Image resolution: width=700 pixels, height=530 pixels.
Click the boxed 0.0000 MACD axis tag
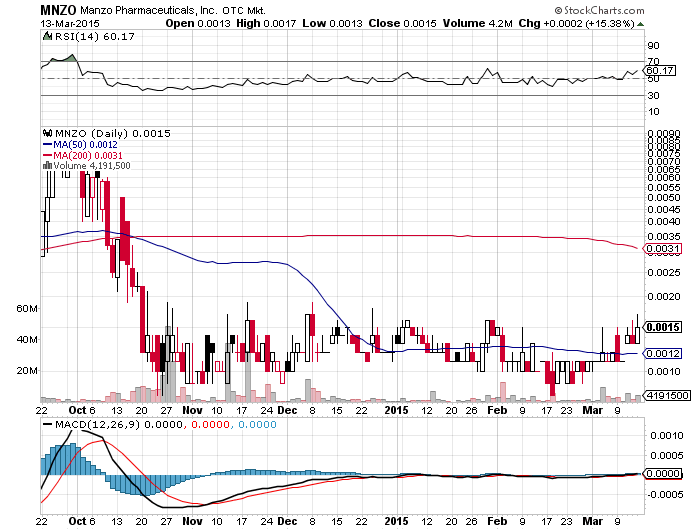click(662, 474)
